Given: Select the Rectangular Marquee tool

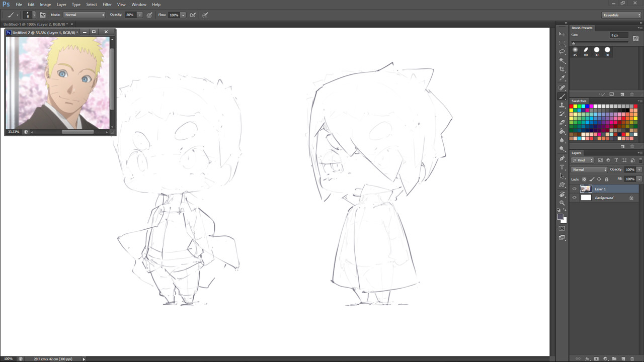Looking at the screenshot, I should (x=562, y=43).
